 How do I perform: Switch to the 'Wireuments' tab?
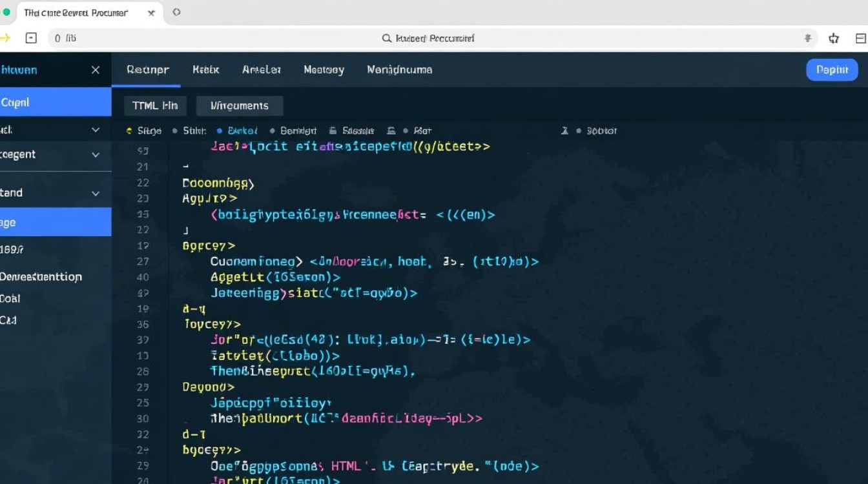tap(240, 105)
